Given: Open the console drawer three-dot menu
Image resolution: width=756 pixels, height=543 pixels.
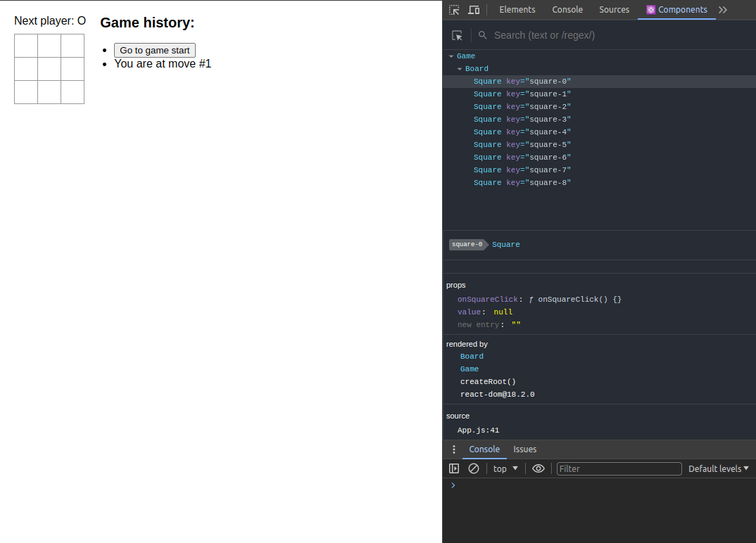Looking at the screenshot, I should point(454,449).
